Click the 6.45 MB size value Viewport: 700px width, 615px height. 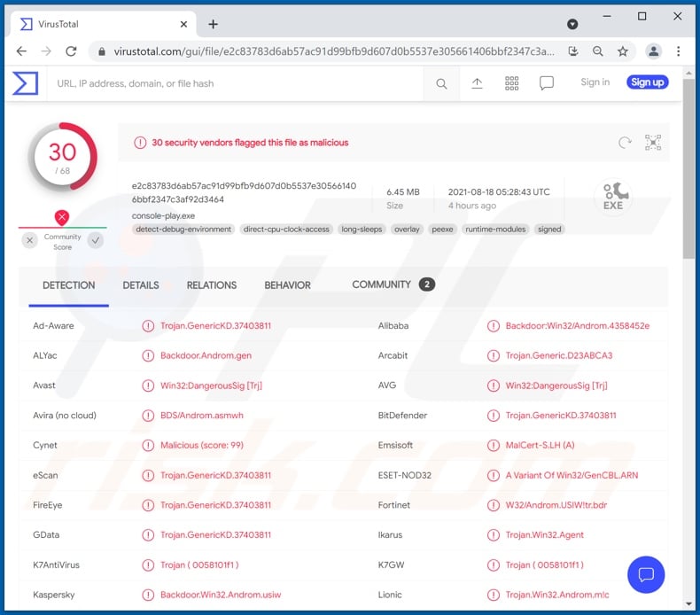tap(402, 192)
